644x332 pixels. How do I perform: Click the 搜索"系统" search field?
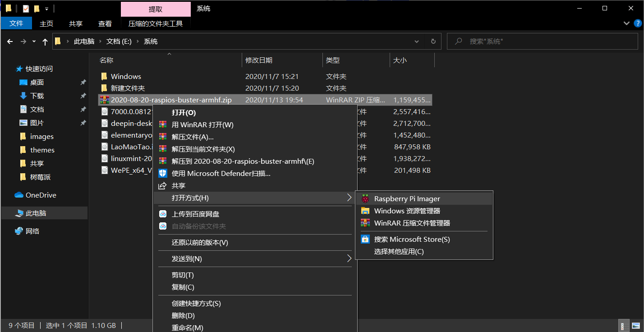pos(543,41)
